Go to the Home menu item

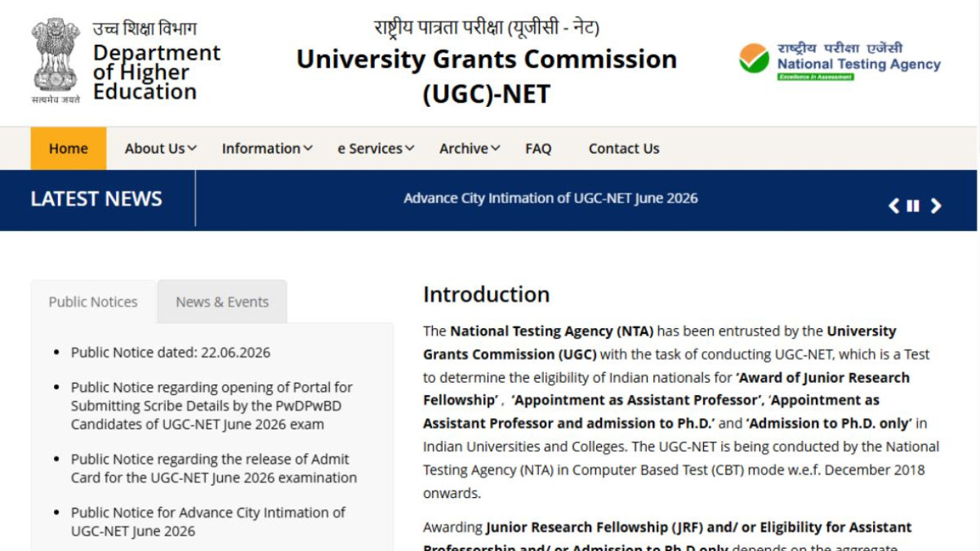tap(69, 149)
